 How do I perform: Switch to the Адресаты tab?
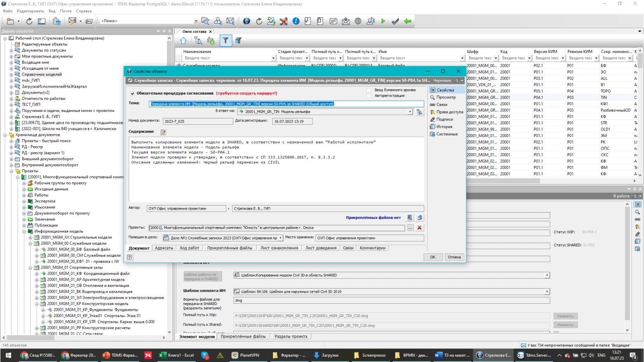(x=164, y=248)
